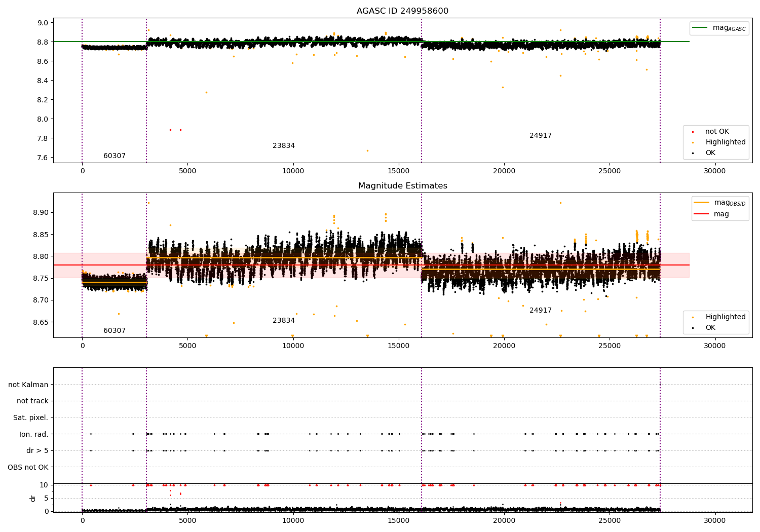
Task: Click the 9.0 y-axis tick label
Action: click(x=43, y=23)
